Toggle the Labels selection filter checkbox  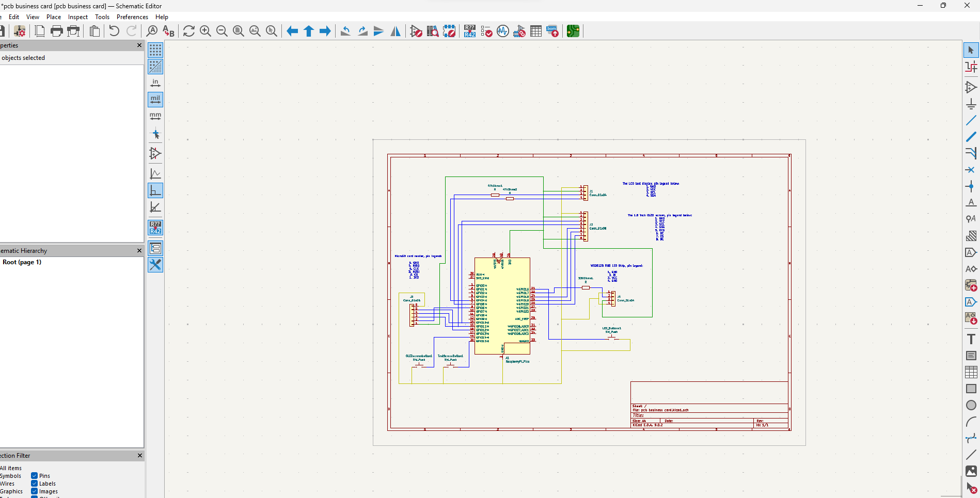pos(34,484)
